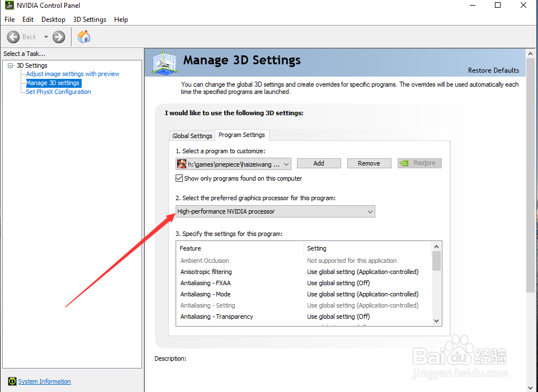Viewport: 538px width, 392px height.
Task: Select Adjust image settings with preview
Action: (x=73, y=74)
